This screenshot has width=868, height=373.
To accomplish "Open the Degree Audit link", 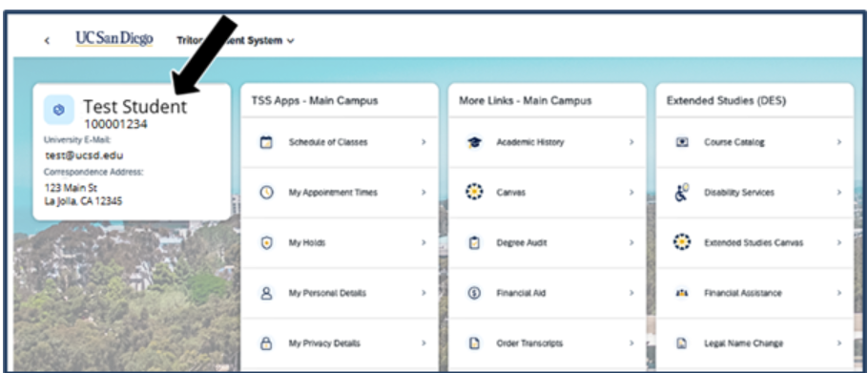I will click(522, 243).
